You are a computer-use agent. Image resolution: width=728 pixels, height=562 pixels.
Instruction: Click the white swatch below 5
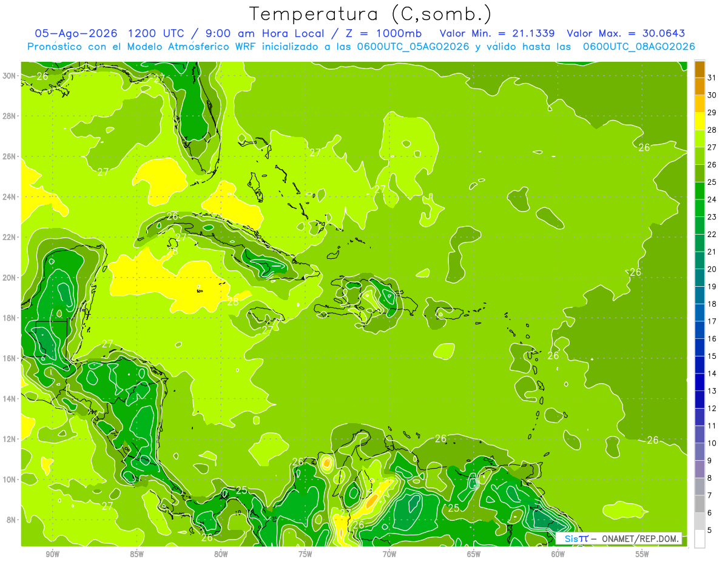(x=699, y=539)
